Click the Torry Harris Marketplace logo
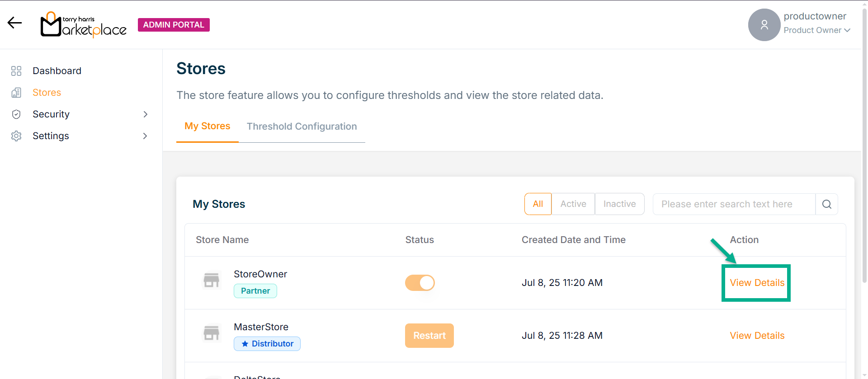 [x=84, y=24]
